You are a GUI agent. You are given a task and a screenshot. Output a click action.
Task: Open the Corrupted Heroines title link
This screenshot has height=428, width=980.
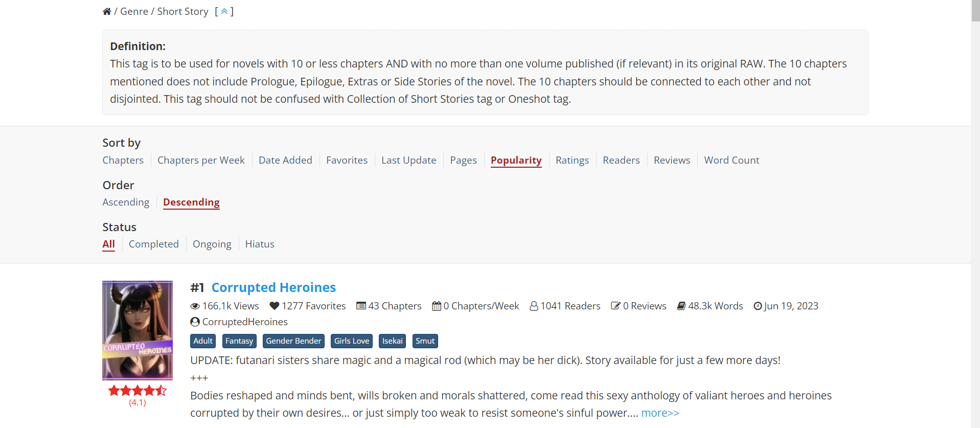point(274,287)
